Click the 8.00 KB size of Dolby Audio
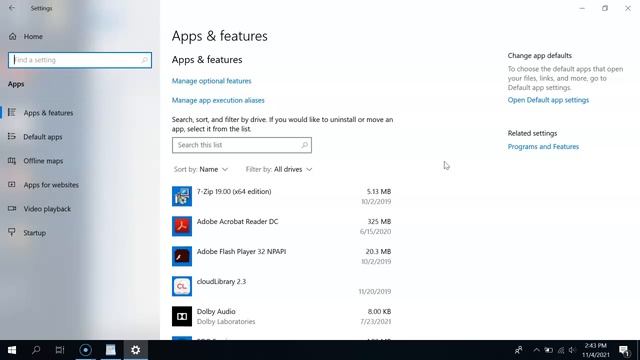 pyautogui.click(x=379, y=311)
